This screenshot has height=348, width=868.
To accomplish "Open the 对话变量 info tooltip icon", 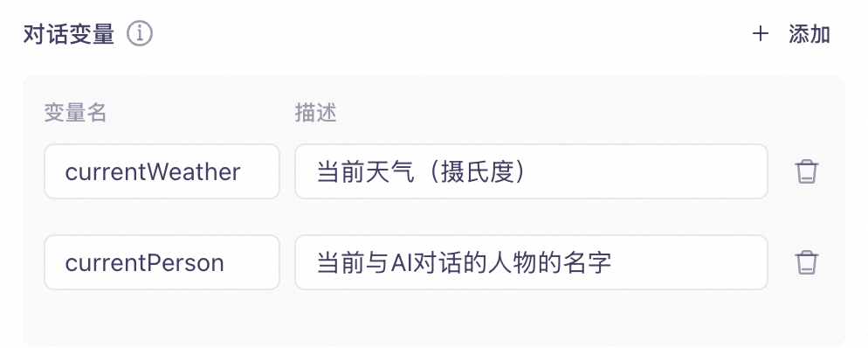I will click(140, 34).
